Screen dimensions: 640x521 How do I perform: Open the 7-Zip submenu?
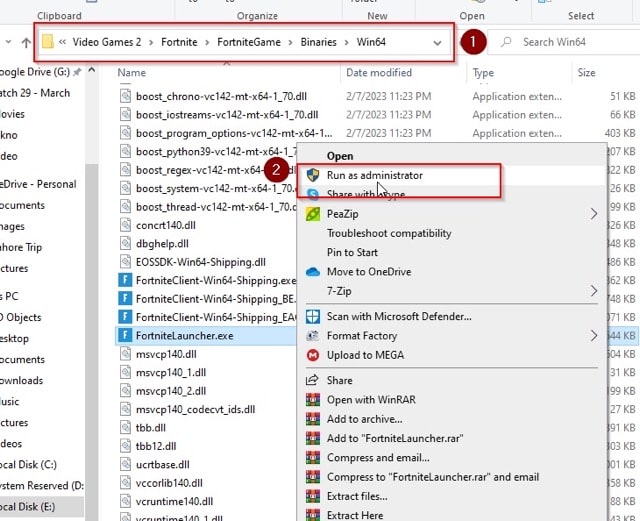click(x=452, y=291)
